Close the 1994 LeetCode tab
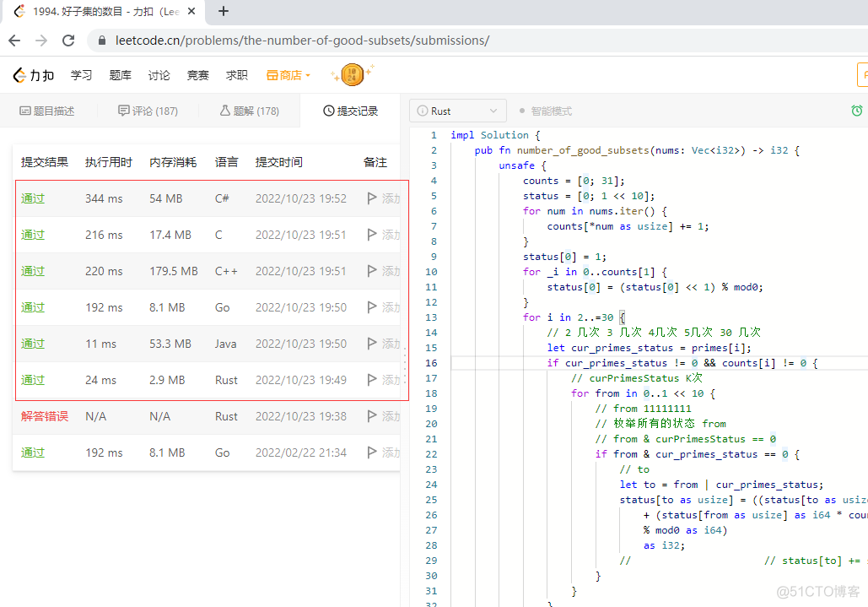 (x=191, y=11)
